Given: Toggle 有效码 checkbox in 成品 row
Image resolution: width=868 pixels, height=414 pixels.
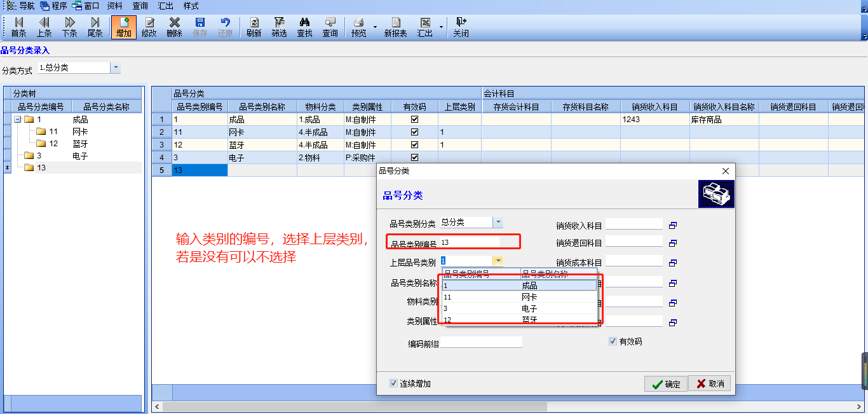Looking at the screenshot, I should (414, 120).
